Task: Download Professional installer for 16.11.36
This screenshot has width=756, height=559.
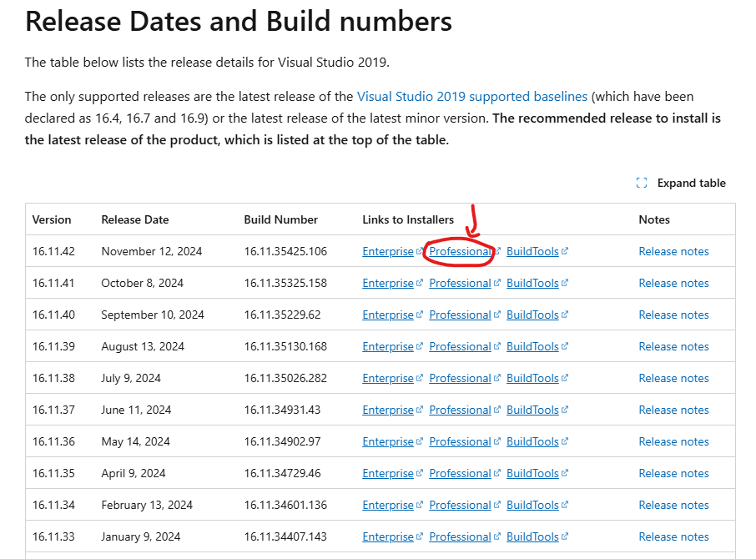Action: (x=460, y=442)
